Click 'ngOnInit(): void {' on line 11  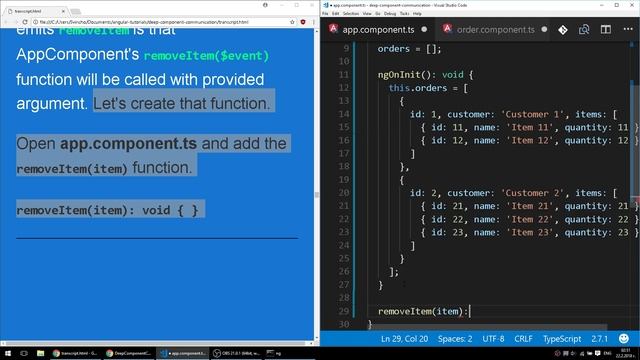point(425,75)
